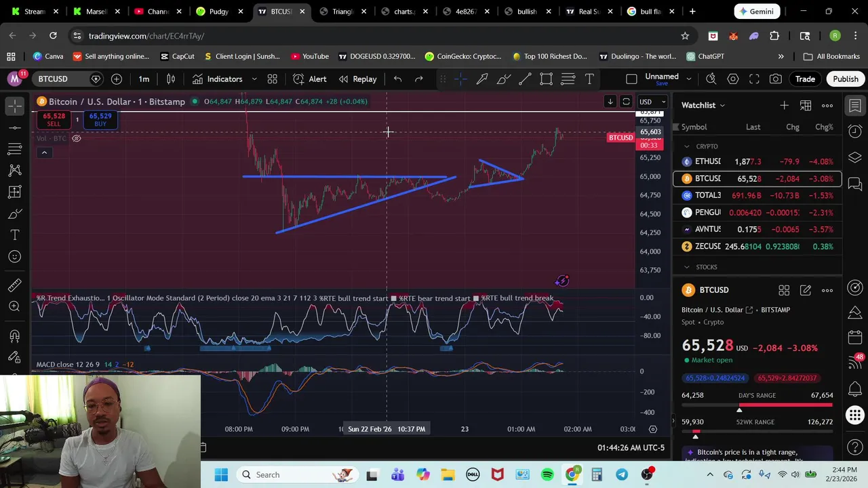The height and width of the screenshot is (488, 868).
Task: Open chart time scale settings gear
Action: click(x=652, y=429)
